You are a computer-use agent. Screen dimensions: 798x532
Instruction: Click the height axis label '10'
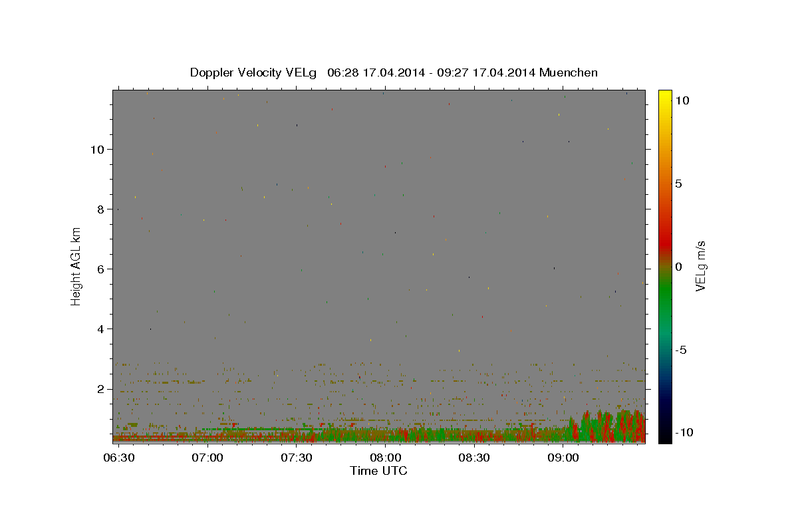point(97,149)
